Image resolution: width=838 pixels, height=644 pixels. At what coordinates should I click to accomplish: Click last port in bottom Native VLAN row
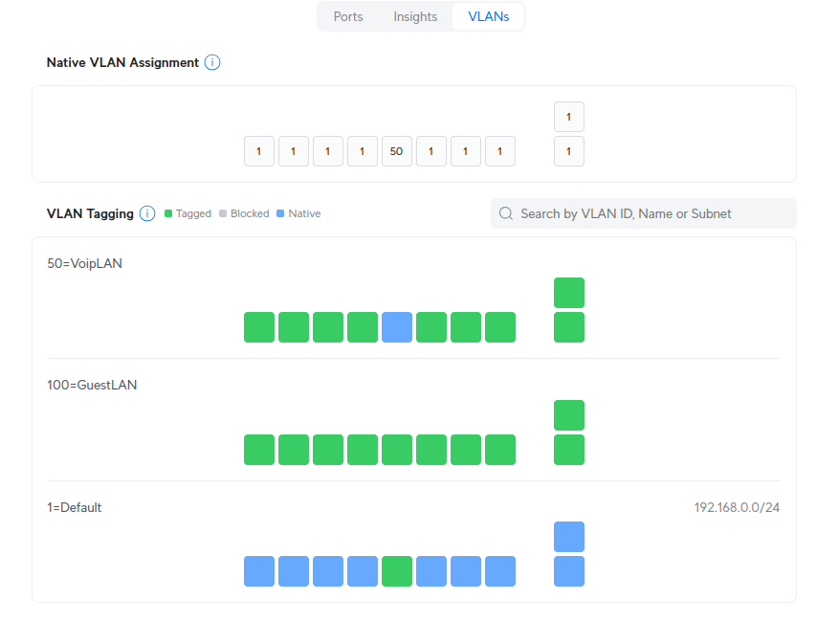[569, 151]
